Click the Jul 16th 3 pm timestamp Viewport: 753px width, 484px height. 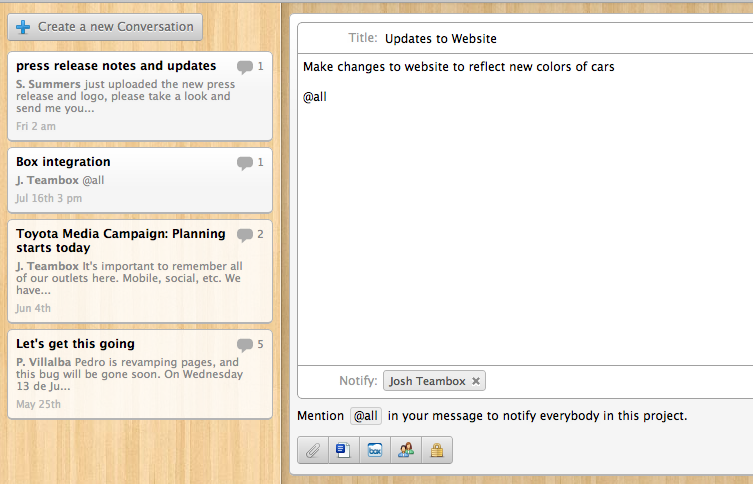tap(49, 198)
